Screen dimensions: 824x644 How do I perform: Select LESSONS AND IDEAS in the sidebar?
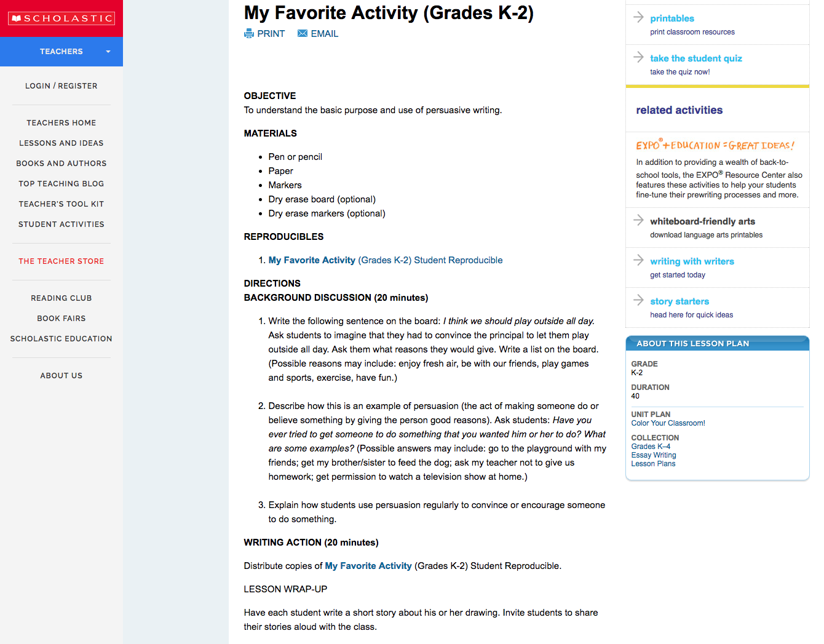61,143
